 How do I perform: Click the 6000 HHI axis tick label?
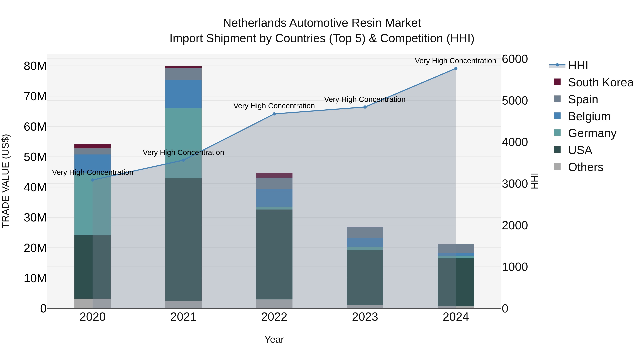pyautogui.click(x=515, y=59)
